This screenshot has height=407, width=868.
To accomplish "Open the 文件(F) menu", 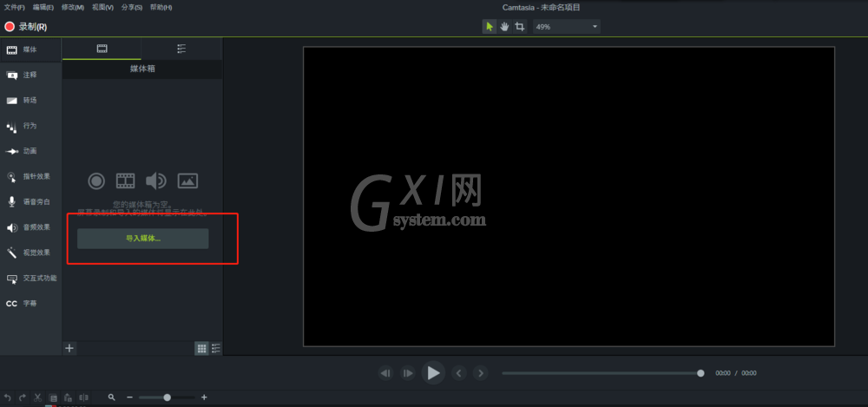I will pos(15,8).
